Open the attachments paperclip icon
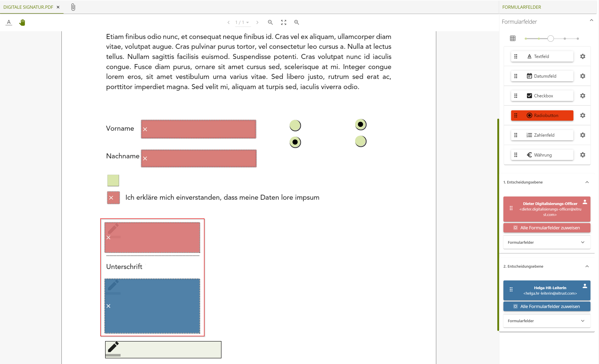Viewport: 599px width, 364px height. pos(73,7)
